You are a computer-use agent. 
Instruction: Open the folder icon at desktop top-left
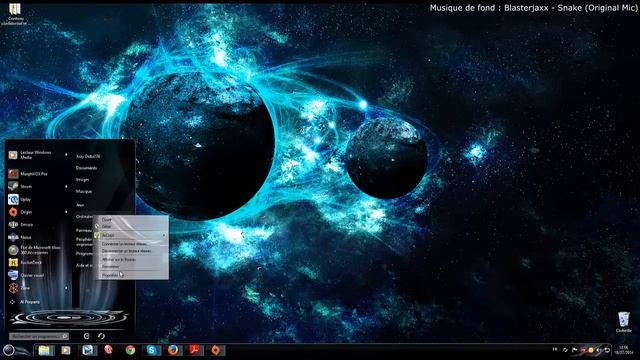15,13
